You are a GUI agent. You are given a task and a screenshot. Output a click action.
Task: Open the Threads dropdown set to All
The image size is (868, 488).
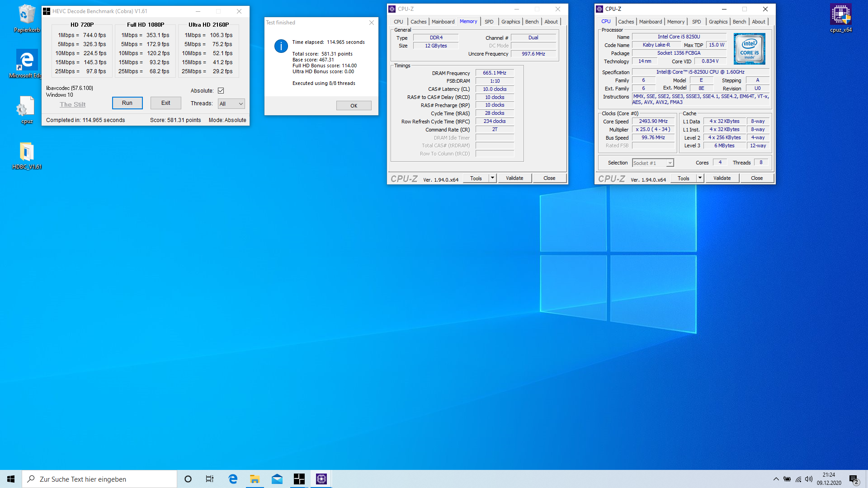231,104
